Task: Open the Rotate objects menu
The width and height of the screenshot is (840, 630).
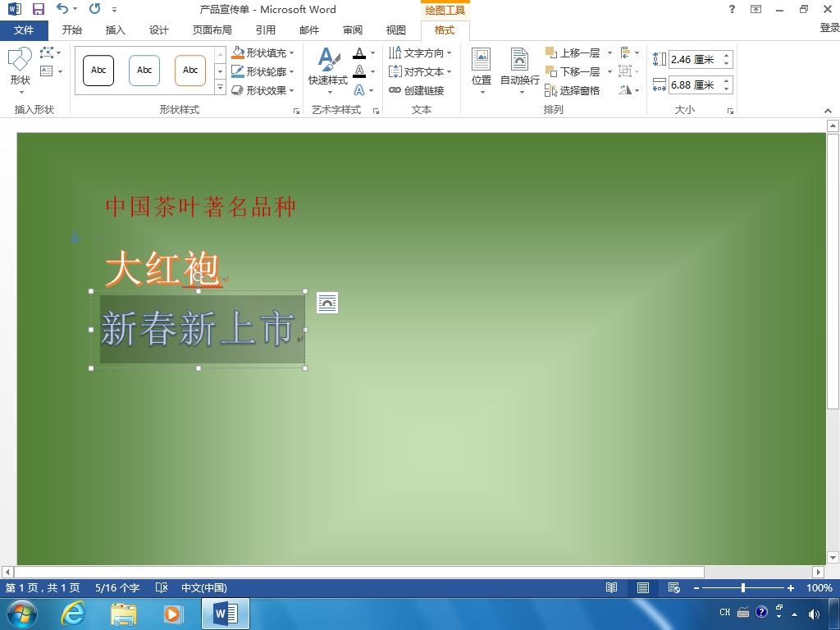Action: [629, 90]
